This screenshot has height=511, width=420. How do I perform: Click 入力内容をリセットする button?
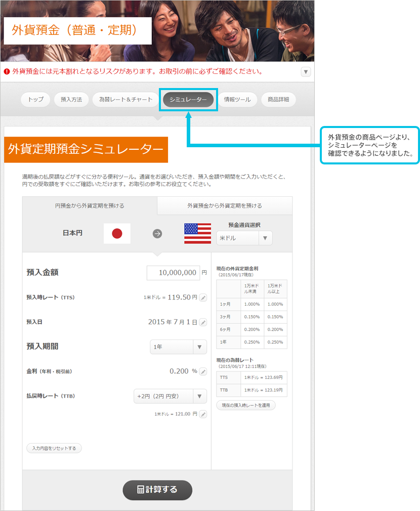54,448
